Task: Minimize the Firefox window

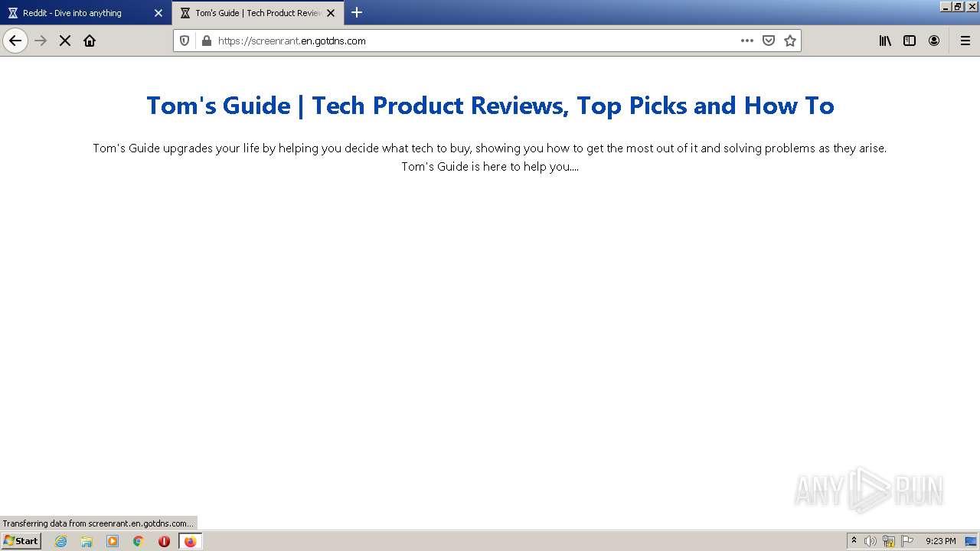Action: click(946, 6)
